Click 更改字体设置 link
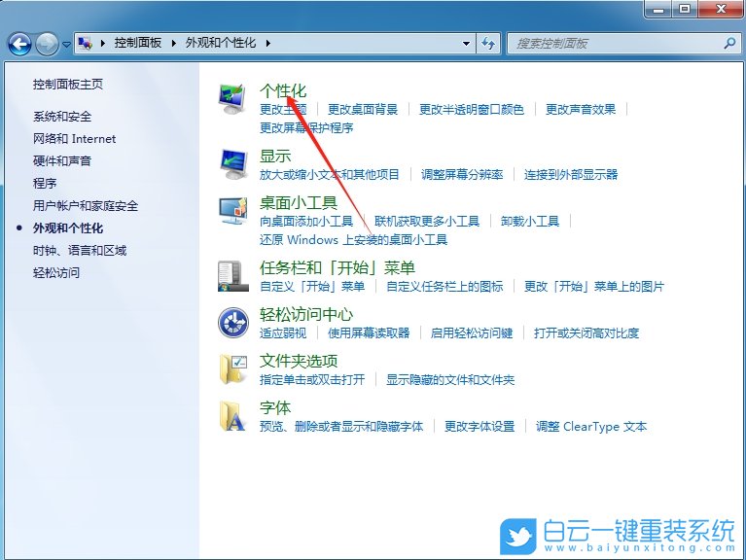This screenshot has width=746, height=560. pyautogui.click(x=480, y=427)
